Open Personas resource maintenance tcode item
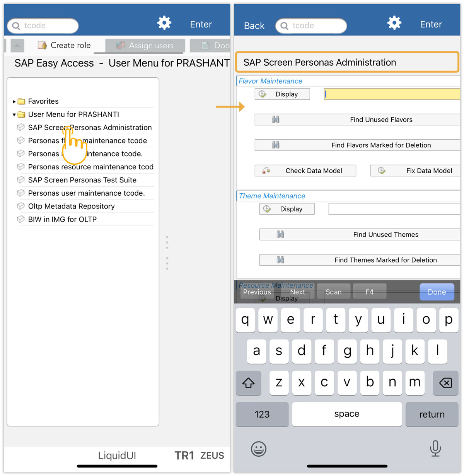This screenshot has height=476, width=464. point(91,167)
